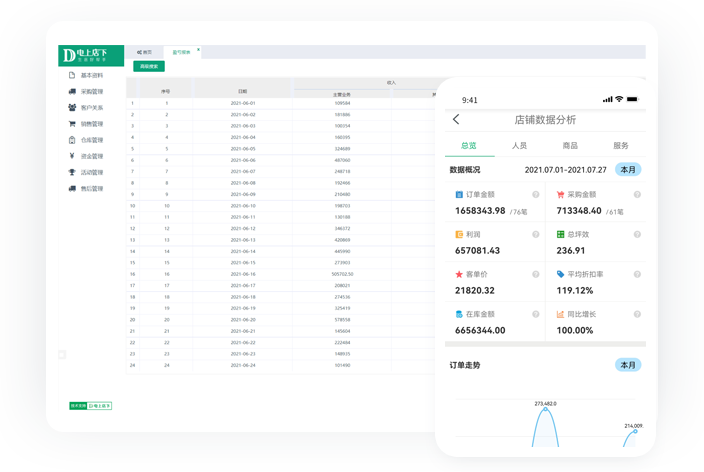
Task: Close the 盈亏报表 tab
Action: point(198,49)
